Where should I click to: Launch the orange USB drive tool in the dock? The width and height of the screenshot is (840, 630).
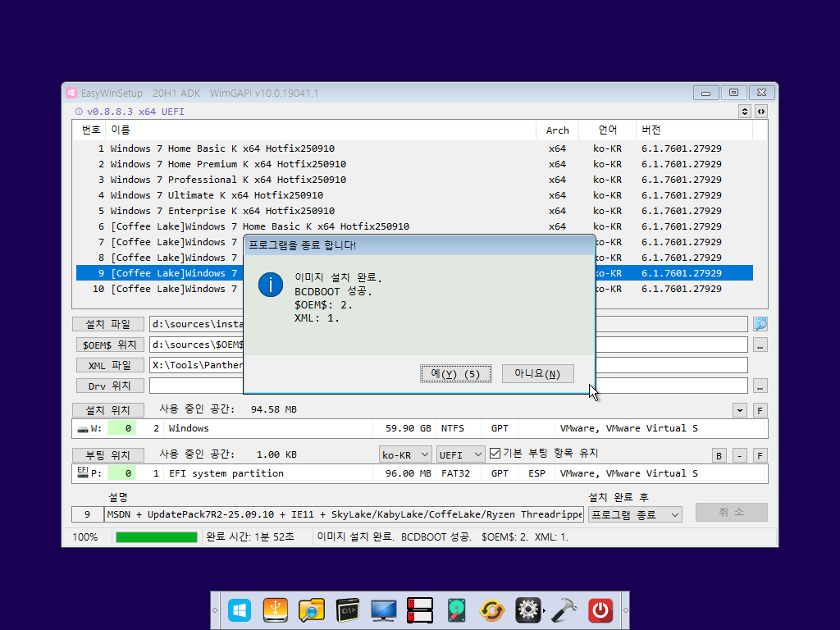(276, 610)
